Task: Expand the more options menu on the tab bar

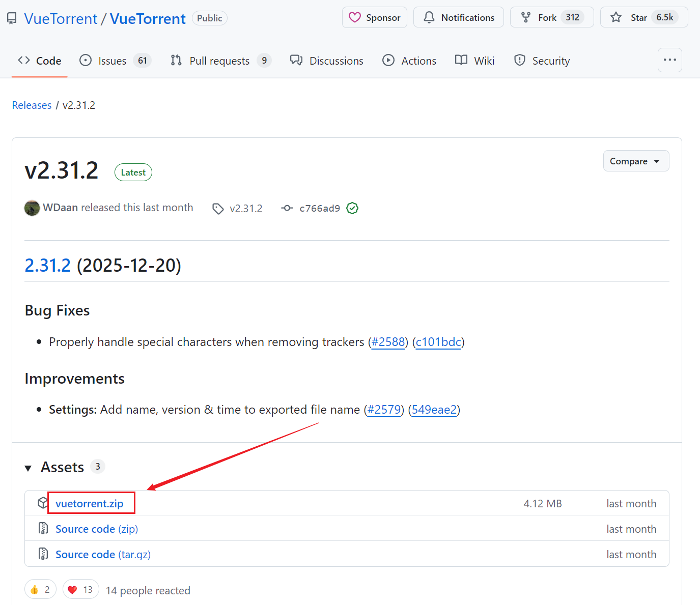Action: 669,60
